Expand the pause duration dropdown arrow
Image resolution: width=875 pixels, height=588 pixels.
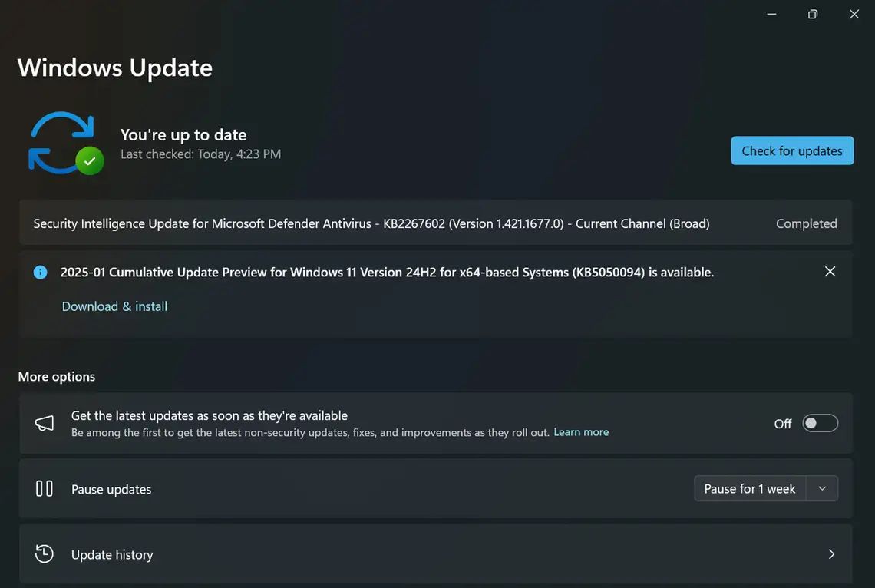pyautogui.click(x=822, y=489)
